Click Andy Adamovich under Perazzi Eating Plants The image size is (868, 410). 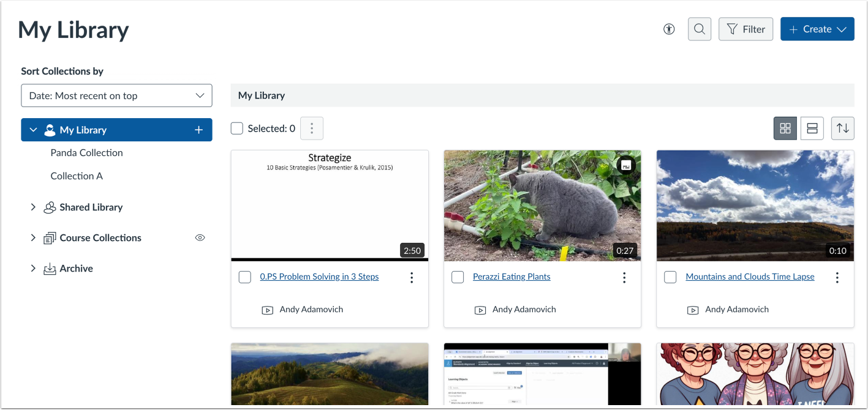tap(524, 310)
